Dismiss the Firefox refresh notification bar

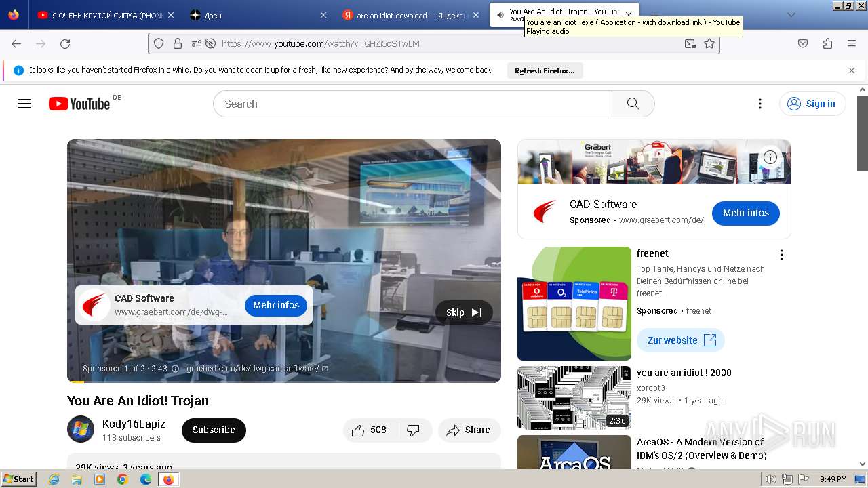coord(852,70)
